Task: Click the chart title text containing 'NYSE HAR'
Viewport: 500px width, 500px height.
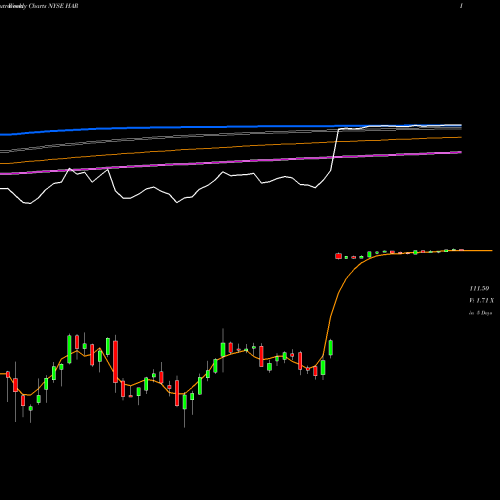Action: [x=39, y=6]
